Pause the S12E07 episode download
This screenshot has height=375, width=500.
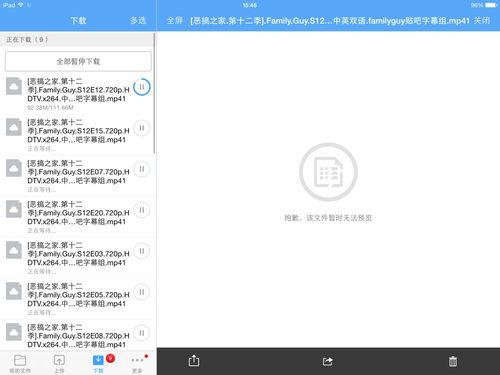[x=142, y=169]
